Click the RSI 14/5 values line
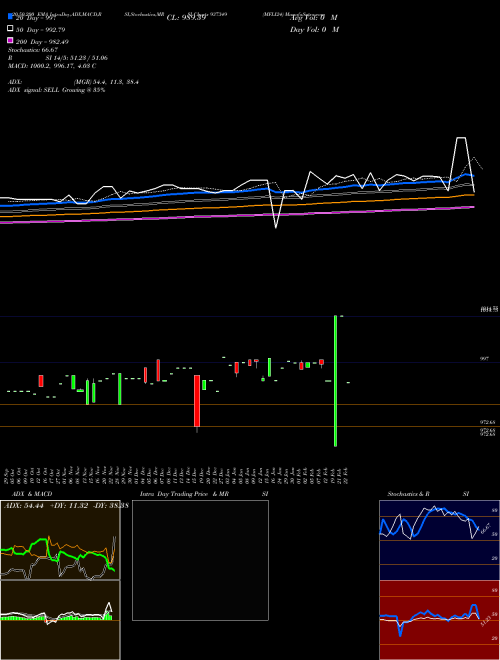500x660 pixels. click(58, 58)
